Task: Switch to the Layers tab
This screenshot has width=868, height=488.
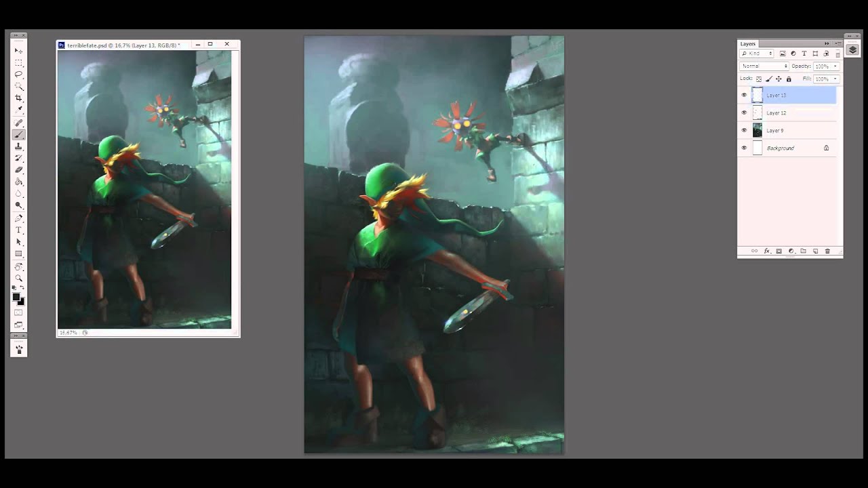Action: point(748,43)
